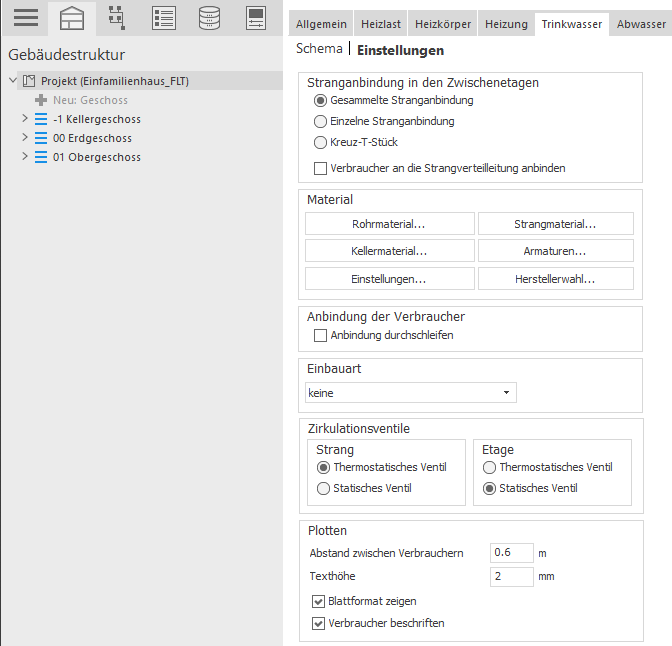Open the Einbauart dropdown
The image size is (672, 646).
coord(411,393)
